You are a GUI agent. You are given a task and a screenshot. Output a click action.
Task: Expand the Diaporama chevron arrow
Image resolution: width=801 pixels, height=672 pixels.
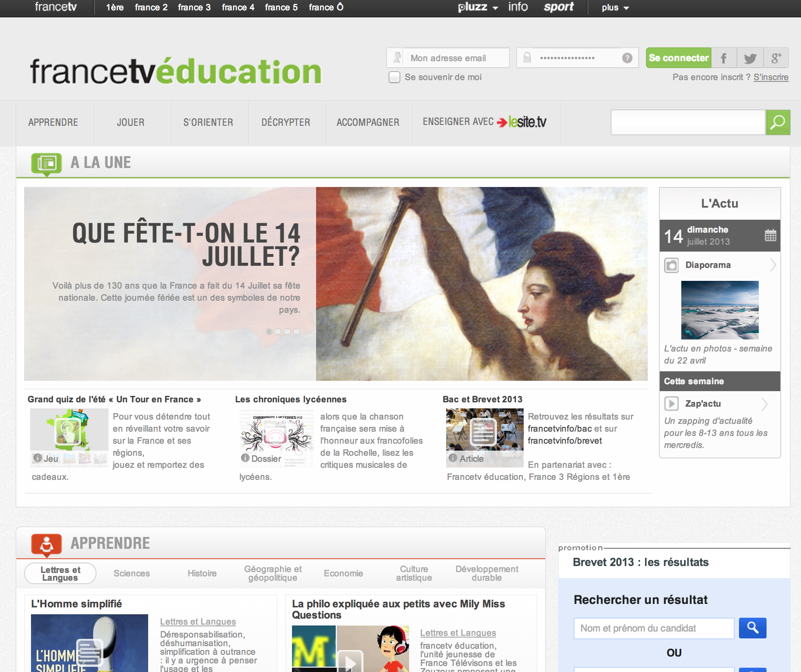pyautogui.click(x=773, y=265)
